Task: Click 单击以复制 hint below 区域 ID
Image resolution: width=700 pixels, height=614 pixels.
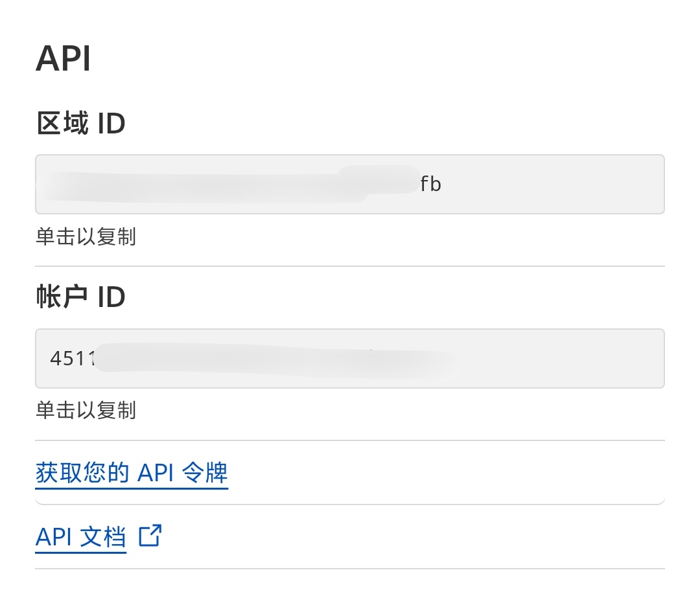Action: click(86, 236)
